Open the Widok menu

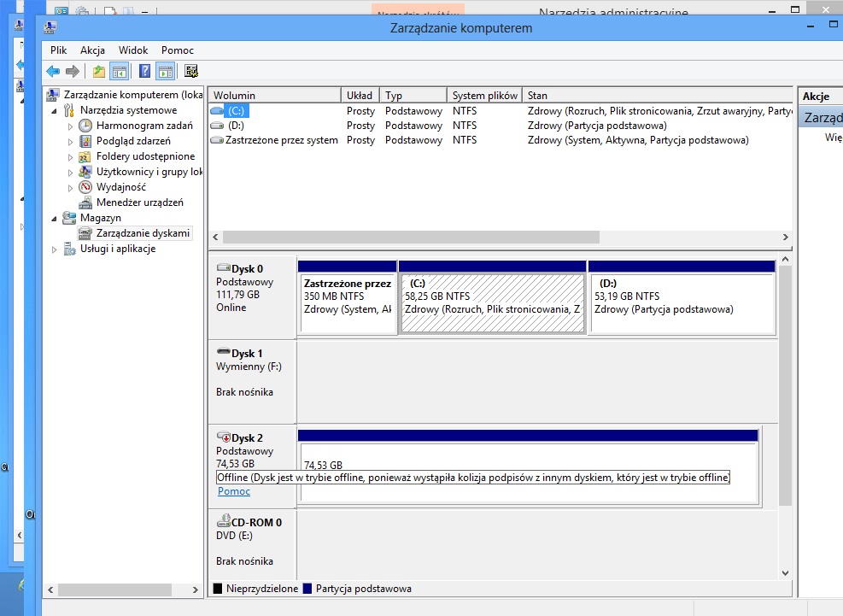pyautogui.click(x=133, y=50)
